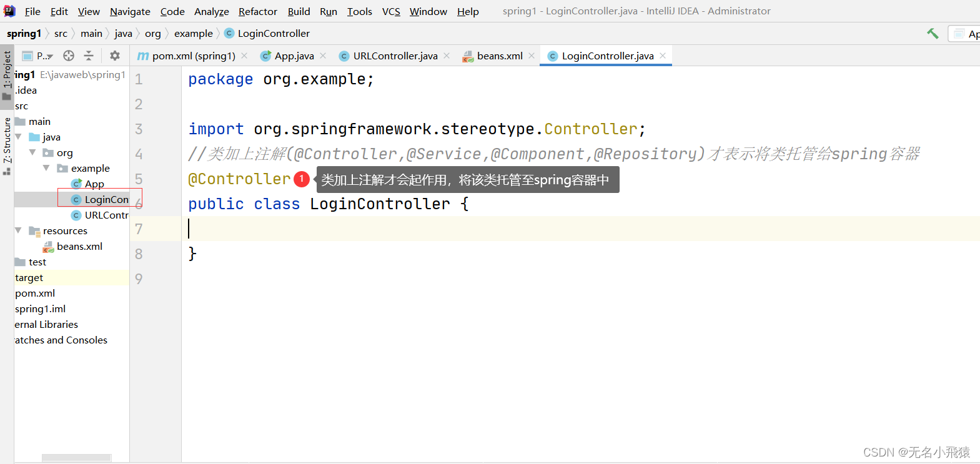Click LoginController breadcrumb

(x=267, y=33)
